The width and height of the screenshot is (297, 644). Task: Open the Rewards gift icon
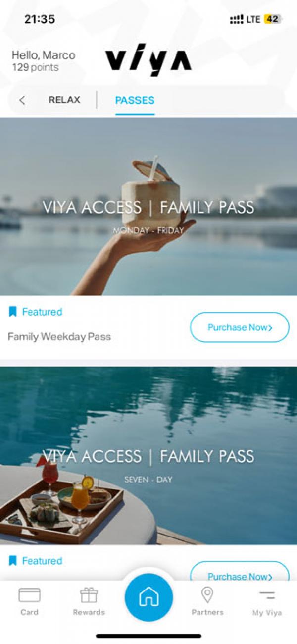pos(89,594)
